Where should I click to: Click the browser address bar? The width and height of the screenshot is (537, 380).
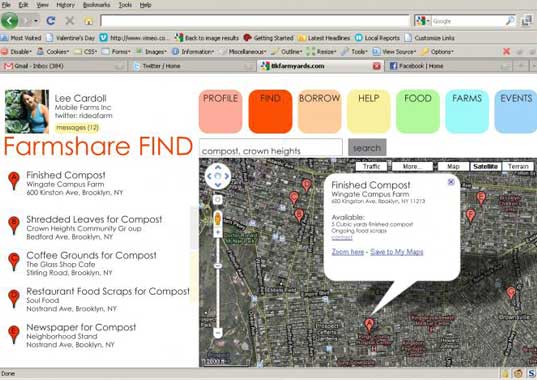(x=255, y=21)
